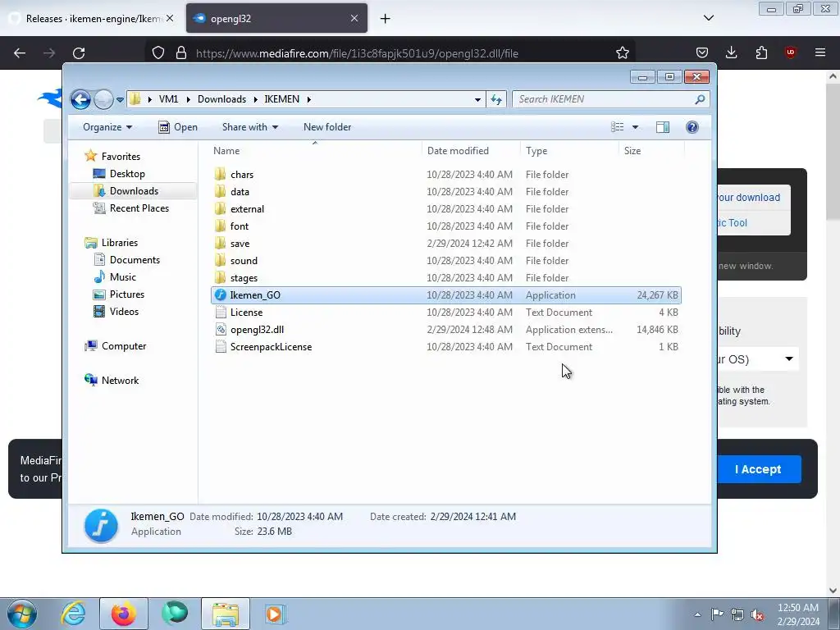Select Network in the navigation pane
Viewport: 840px width, 630px height.
point(120,381)
